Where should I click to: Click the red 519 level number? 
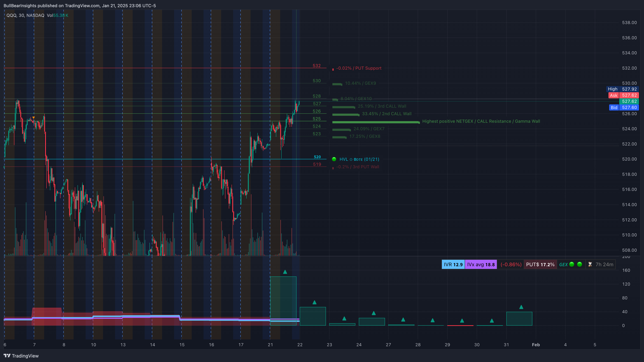click(317, 164)
